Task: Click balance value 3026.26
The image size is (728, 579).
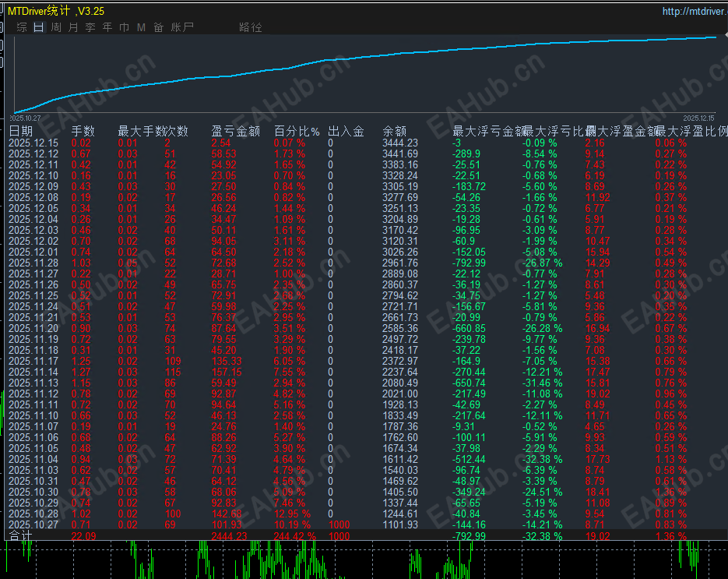Action: click(399, 252)
